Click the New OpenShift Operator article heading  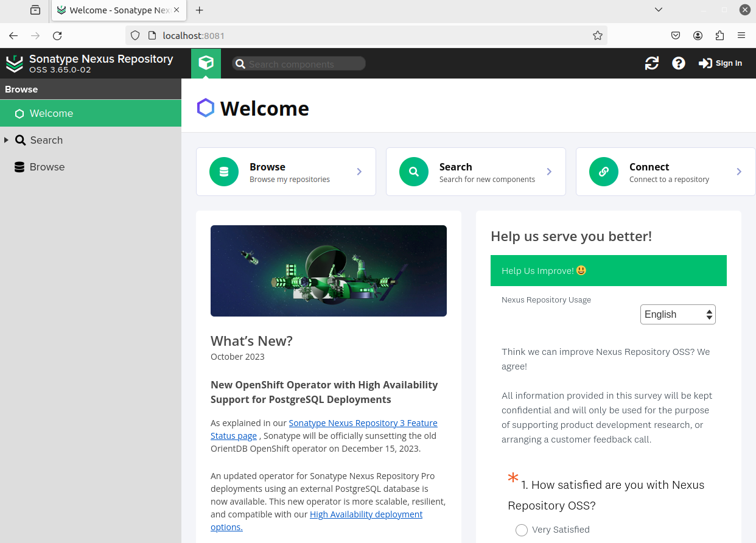(x=324, y=392)
